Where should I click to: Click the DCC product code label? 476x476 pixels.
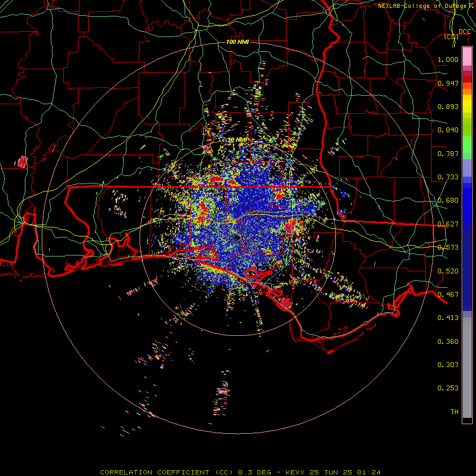[x=464, y=32]
